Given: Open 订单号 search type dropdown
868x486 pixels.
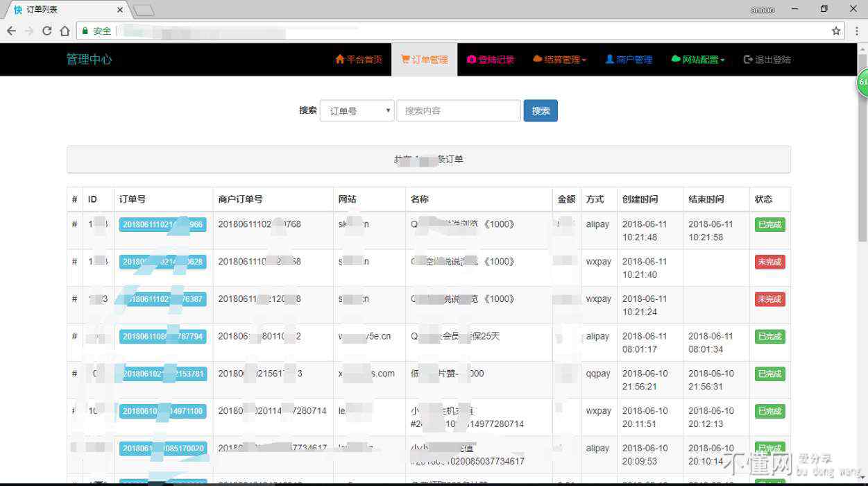Looking at the screenshot, I should click(x=357, y=111).
